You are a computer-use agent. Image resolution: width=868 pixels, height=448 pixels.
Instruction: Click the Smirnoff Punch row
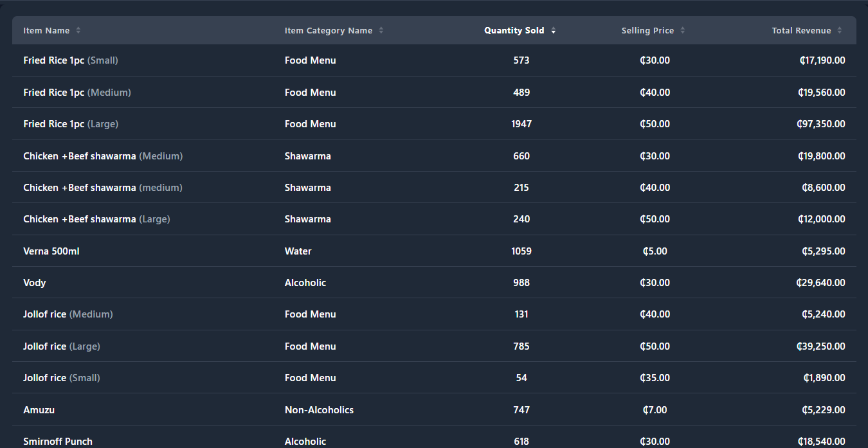click(58, 441)
